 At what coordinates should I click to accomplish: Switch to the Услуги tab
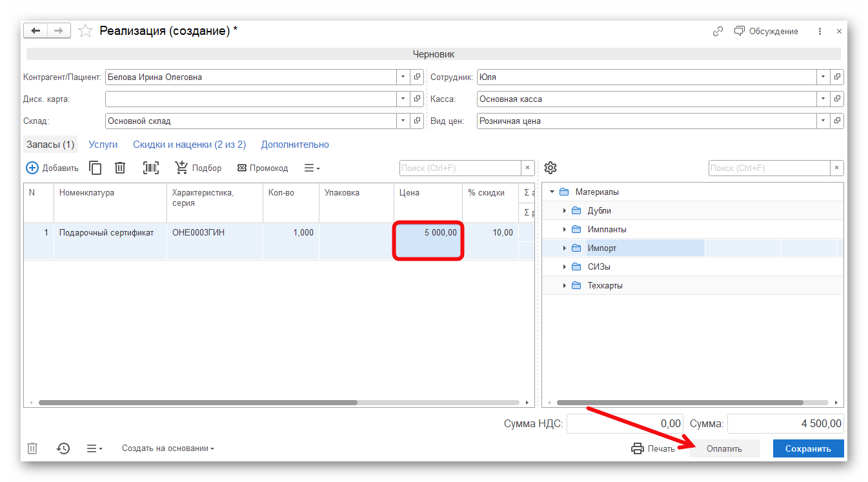click(x=103, y=145)
